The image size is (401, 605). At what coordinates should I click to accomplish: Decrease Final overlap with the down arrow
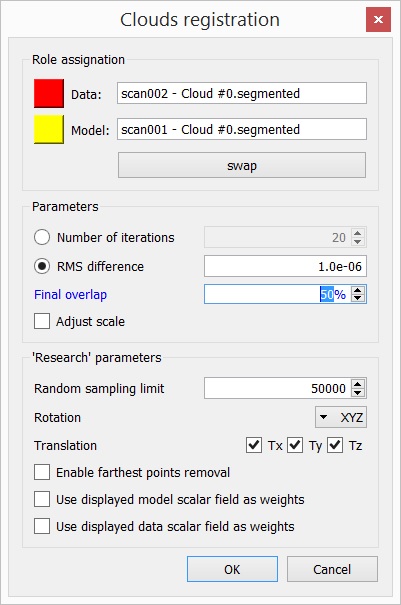(358, 298)
